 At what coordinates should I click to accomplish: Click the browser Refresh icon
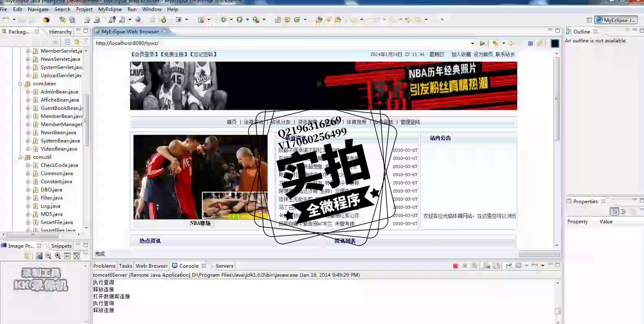coord(540,43)
